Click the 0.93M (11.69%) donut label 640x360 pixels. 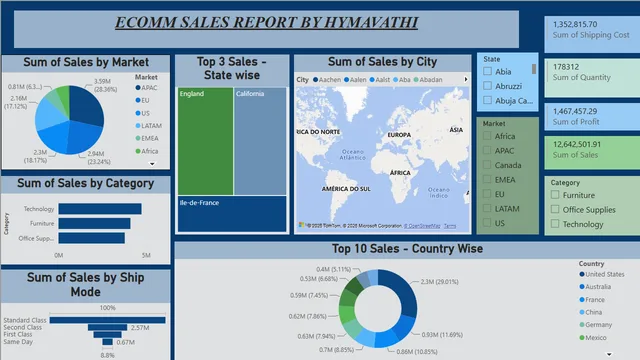442,335
